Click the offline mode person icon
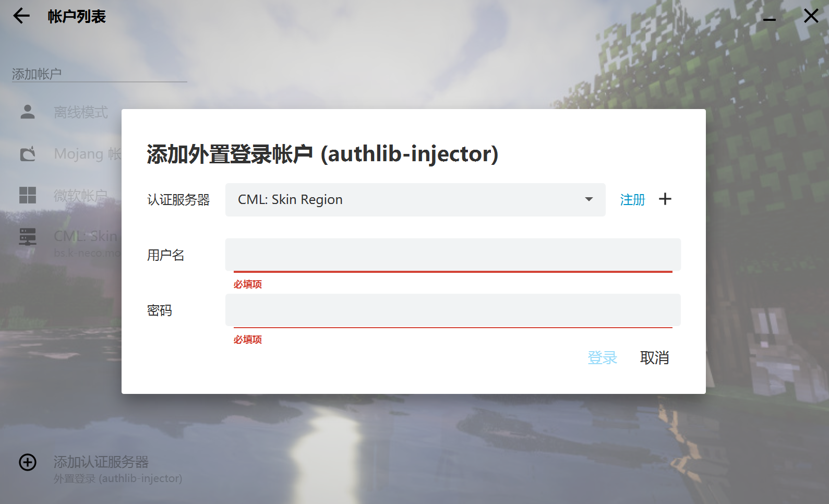This screenshot has width=829, height=504. (x=28, y=112)
